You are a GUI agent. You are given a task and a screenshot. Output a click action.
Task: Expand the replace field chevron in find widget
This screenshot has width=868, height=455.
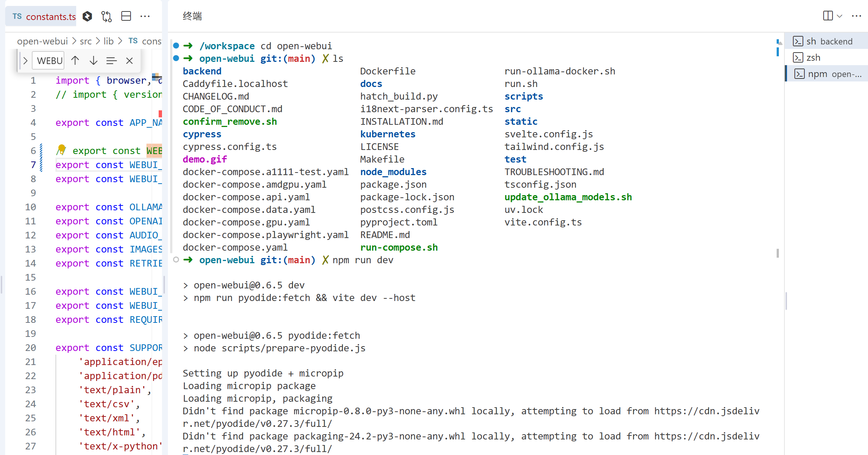coord(25,60)
